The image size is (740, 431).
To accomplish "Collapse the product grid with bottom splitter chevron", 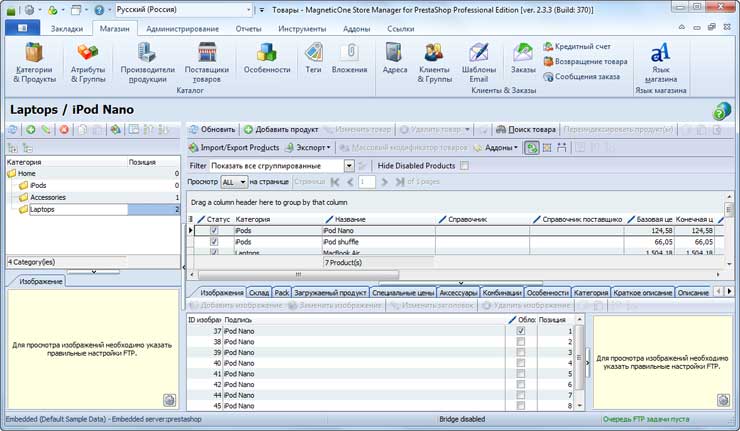I will click(x=461, y=284).
